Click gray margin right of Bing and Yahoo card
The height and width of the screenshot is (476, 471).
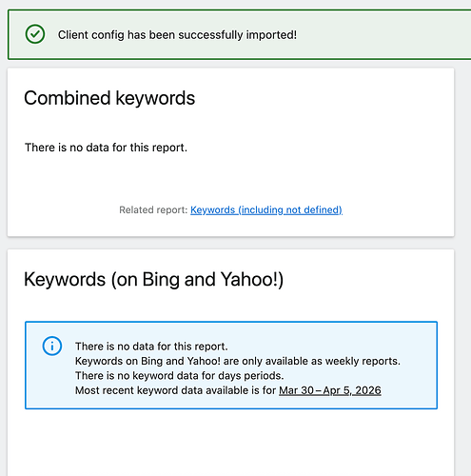[x=462, y=362]
